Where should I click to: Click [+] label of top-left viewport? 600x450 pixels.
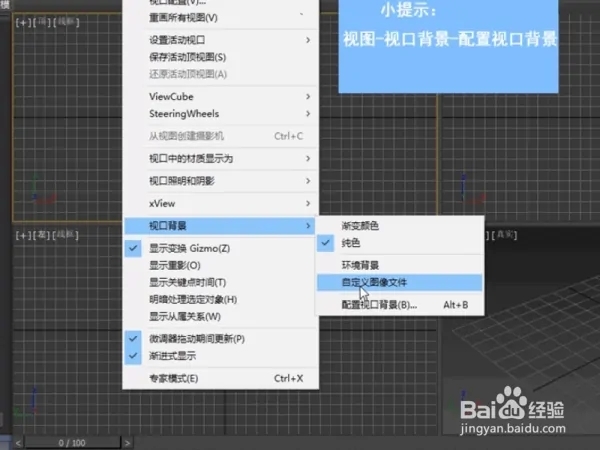[x=23, y=23]
